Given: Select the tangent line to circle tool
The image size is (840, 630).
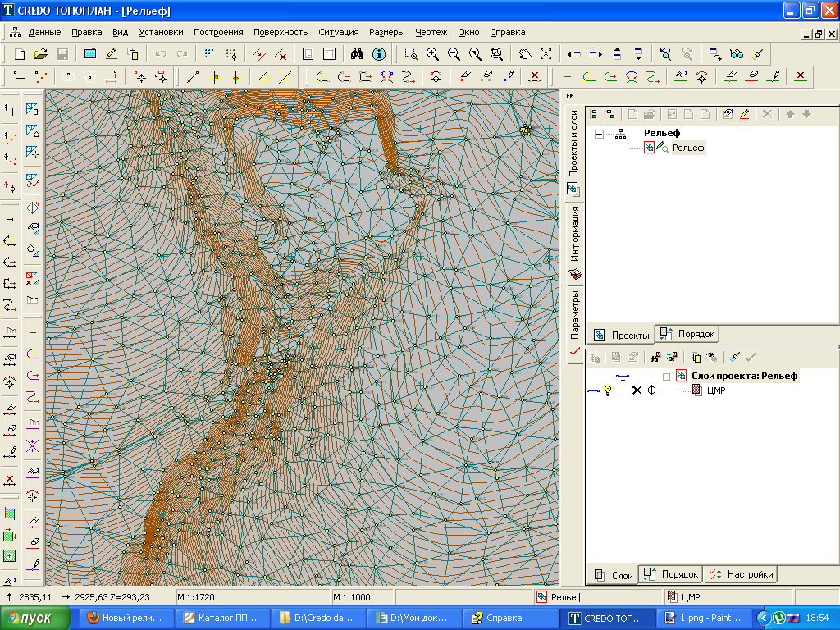Looking at the screenshot, I should click(x=263, y=77).
